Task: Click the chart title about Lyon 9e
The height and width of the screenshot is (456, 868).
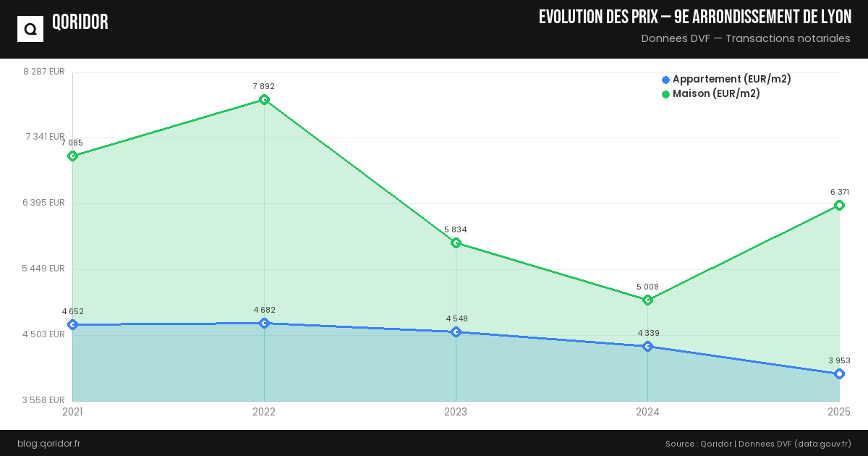Action: click(x=694, y=17)
